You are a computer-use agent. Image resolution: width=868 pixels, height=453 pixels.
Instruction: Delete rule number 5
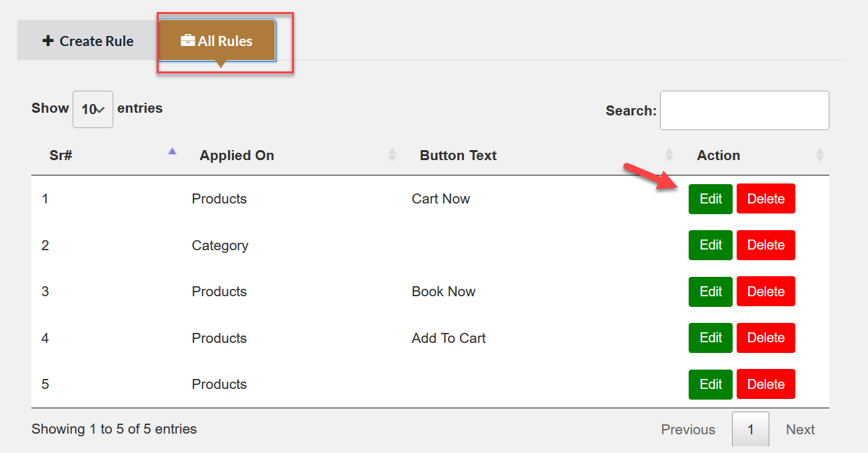[765, 384]
